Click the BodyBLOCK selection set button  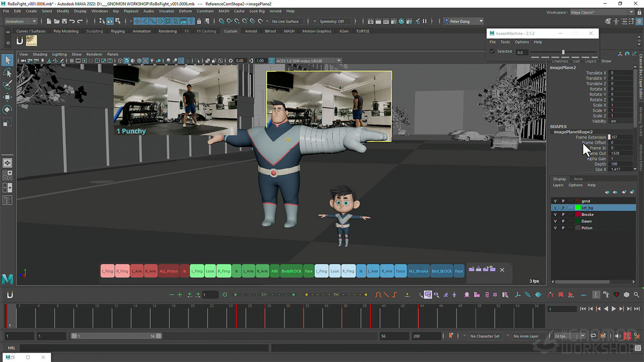click(291, 271)
